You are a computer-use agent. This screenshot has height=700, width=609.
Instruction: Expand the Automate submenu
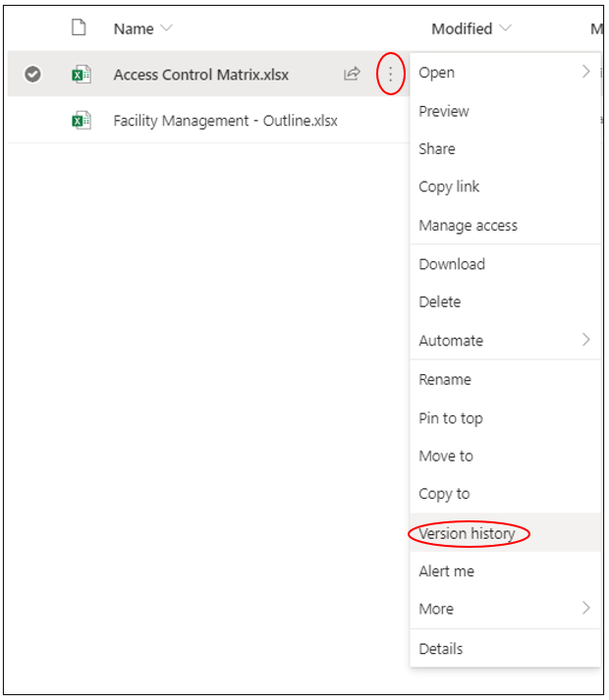[x=585, y=341]
